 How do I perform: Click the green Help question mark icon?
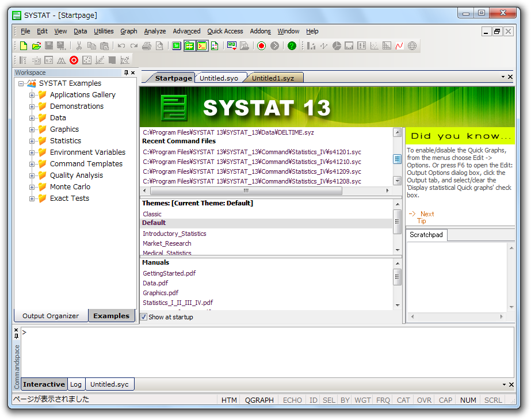(x=292, y=45)
